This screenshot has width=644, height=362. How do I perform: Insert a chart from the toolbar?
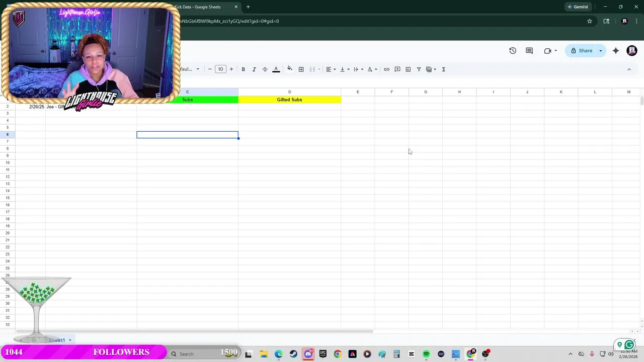pyautogui.click(x=408, y=69)
